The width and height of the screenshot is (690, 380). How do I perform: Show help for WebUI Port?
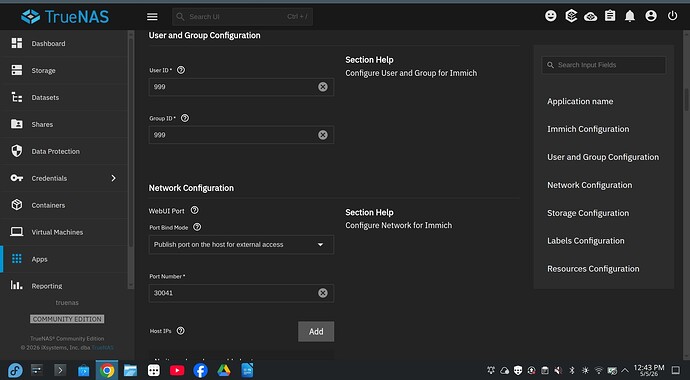195,210
